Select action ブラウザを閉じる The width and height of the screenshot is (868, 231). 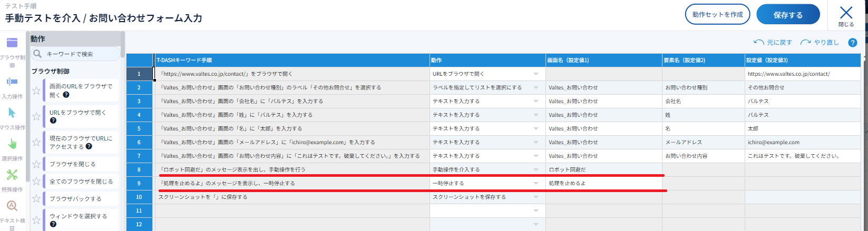[81, 164]
